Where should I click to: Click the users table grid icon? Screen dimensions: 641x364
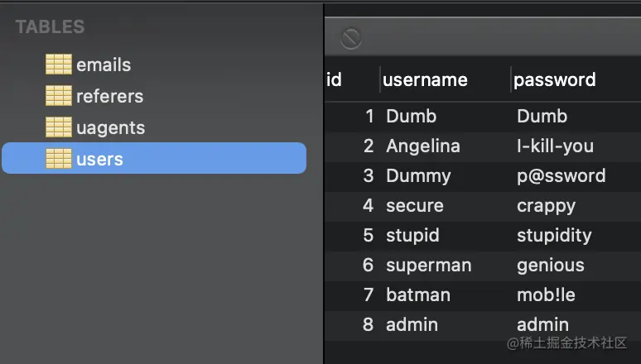59,159
